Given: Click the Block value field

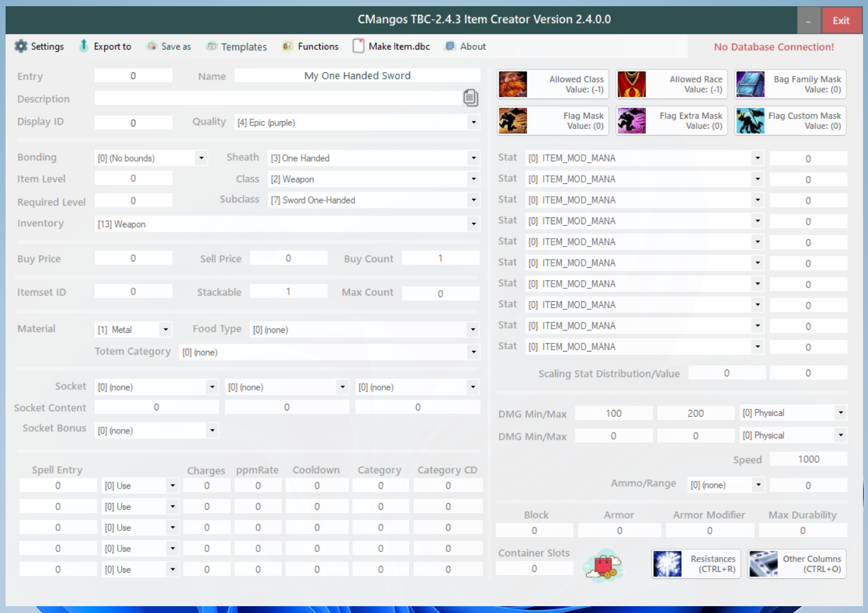Looking at the screenshot, I should (x=535, y=530).
